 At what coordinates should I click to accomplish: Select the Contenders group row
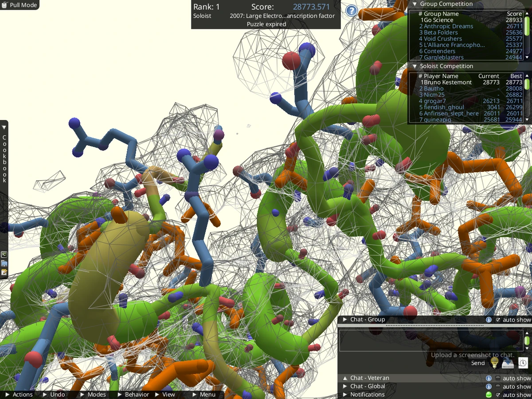[470, 51]
